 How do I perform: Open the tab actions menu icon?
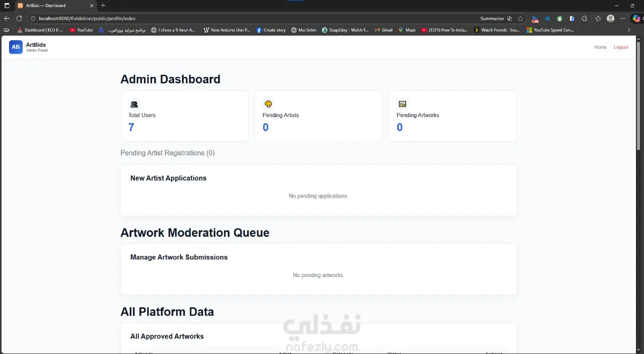click(x=7, y=6)
